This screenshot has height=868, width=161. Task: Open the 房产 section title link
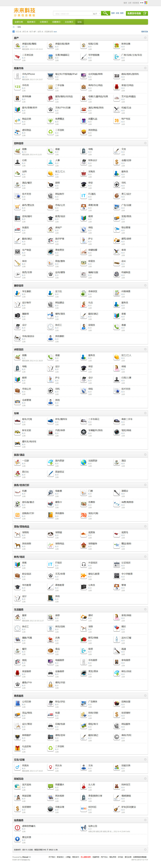[16, 38]
